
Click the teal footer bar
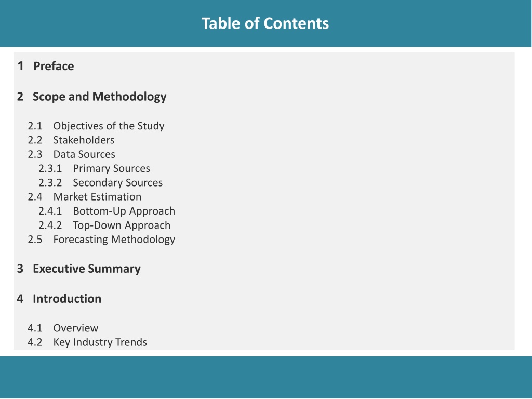266,377
